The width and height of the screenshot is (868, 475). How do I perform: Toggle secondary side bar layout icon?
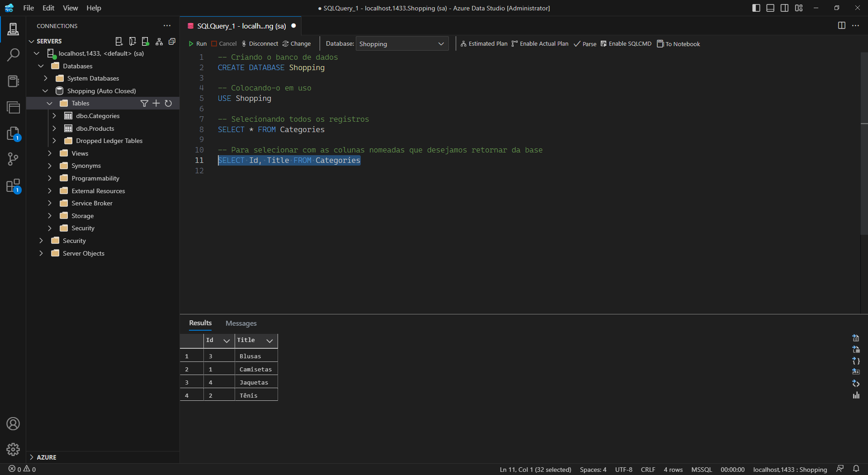pyautogui.click(x=785, y=8)
